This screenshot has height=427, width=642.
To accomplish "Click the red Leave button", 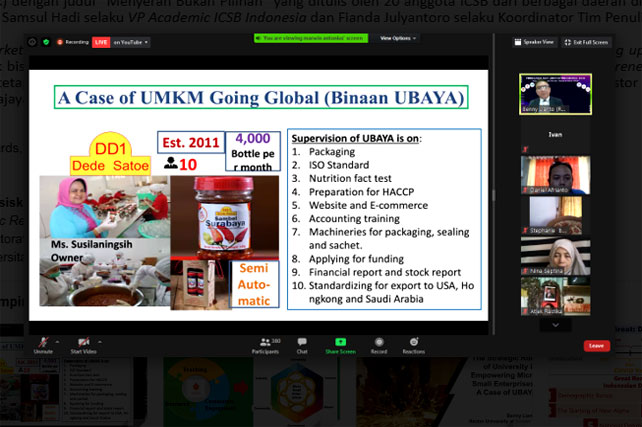I will [x=597, y=346].
